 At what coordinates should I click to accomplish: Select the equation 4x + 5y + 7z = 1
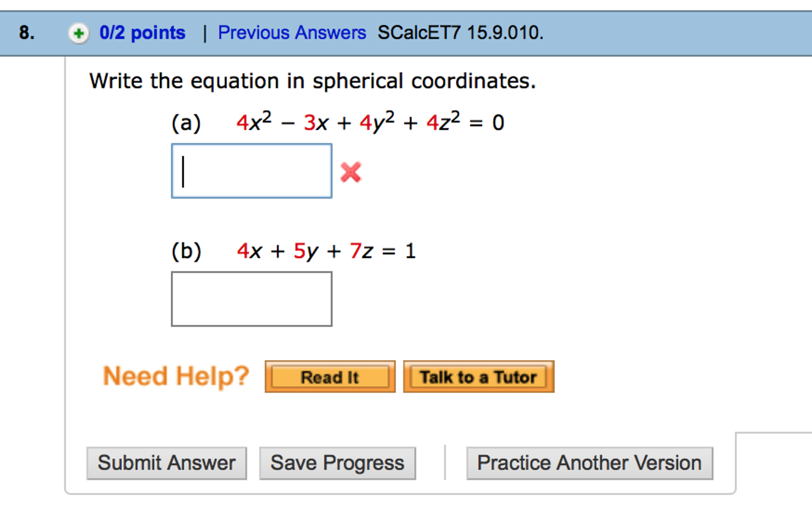pyautogui.click(x=325, y=251)
